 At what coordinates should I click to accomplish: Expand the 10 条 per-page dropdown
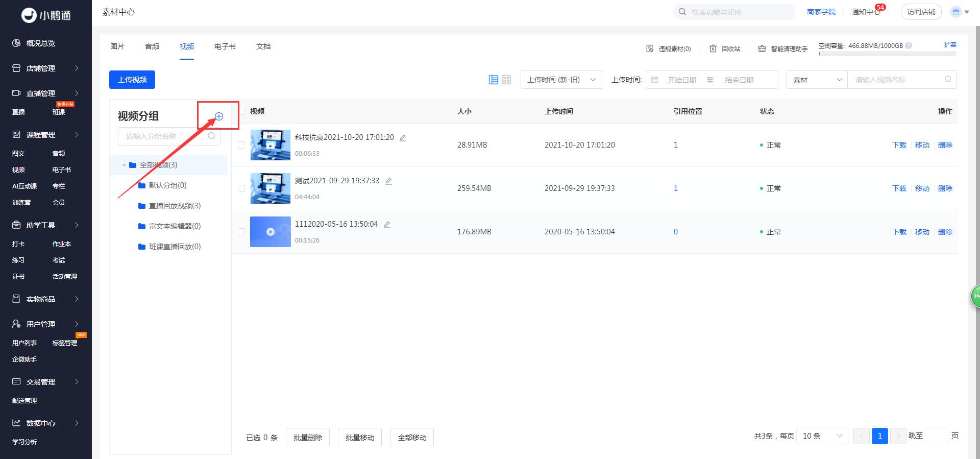(822, 436)
